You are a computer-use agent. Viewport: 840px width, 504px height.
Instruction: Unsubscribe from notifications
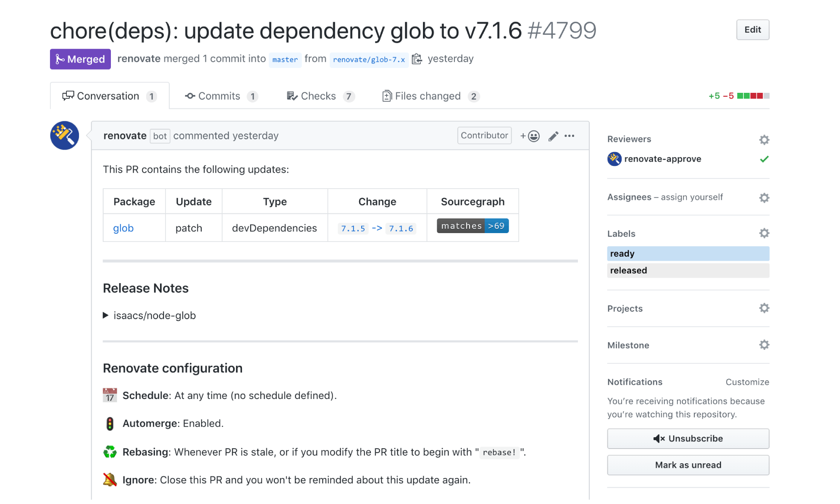pyautogui.click(x=688, y=438)
